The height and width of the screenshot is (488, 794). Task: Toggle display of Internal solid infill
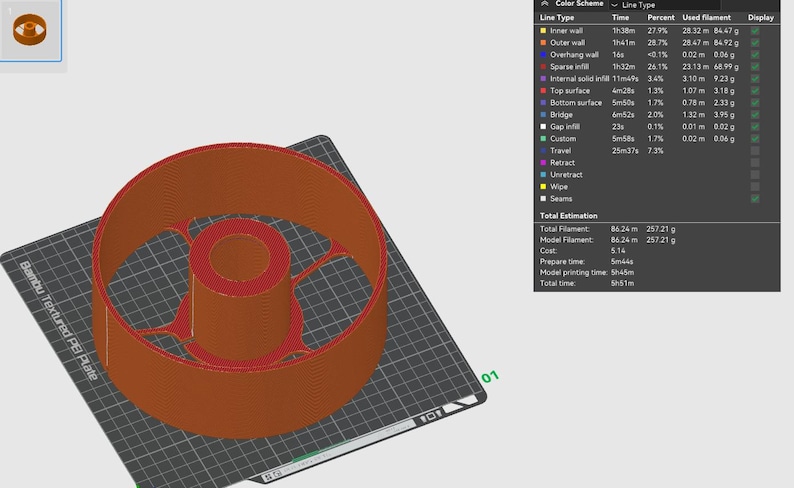click(x=755, y=79)
